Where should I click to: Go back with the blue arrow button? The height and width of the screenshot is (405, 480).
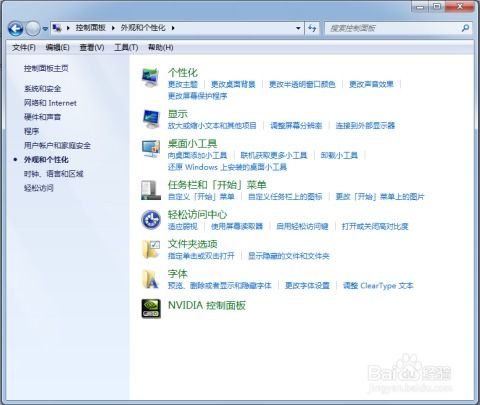[15, 29]
